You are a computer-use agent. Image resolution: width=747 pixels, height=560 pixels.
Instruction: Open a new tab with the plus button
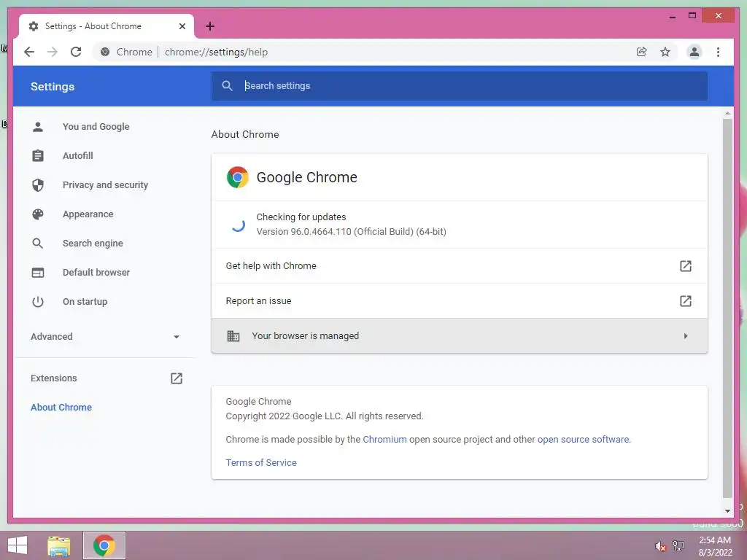[210, 26]
